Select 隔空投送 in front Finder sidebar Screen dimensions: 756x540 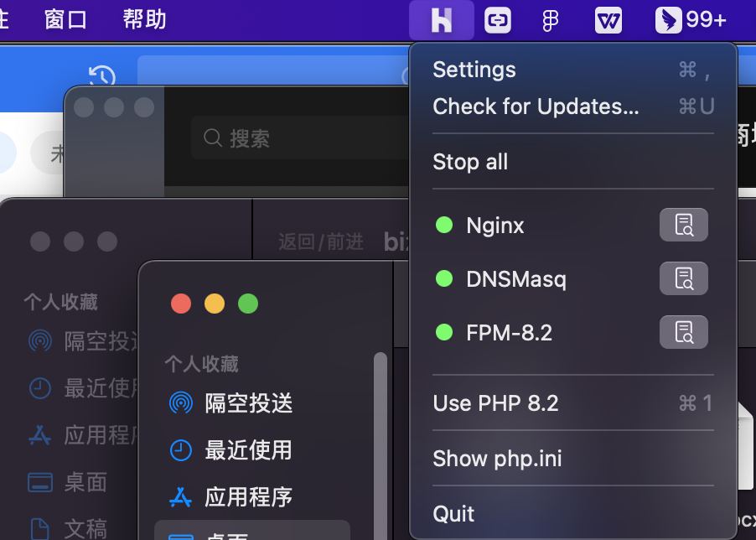(x=249, y=403)
